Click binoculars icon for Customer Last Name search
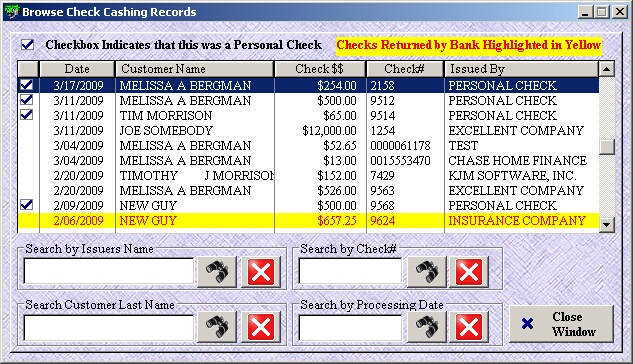 [217, 327]
